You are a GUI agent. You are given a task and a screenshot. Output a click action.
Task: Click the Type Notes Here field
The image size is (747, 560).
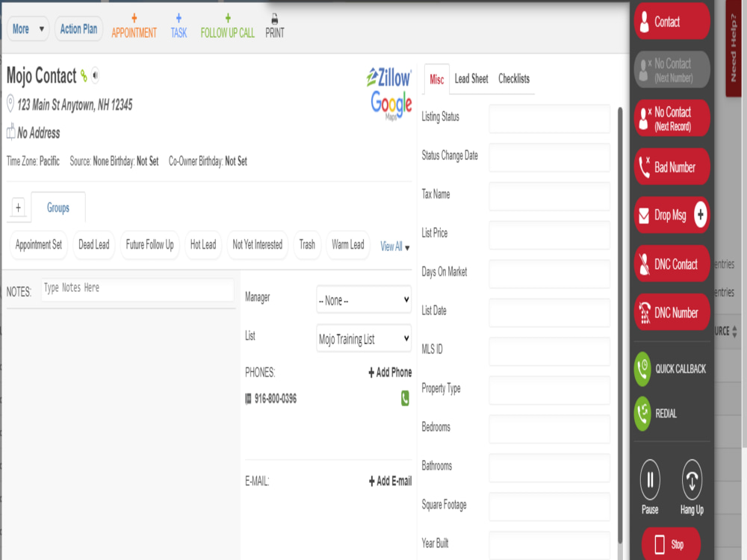pos(137,289)
